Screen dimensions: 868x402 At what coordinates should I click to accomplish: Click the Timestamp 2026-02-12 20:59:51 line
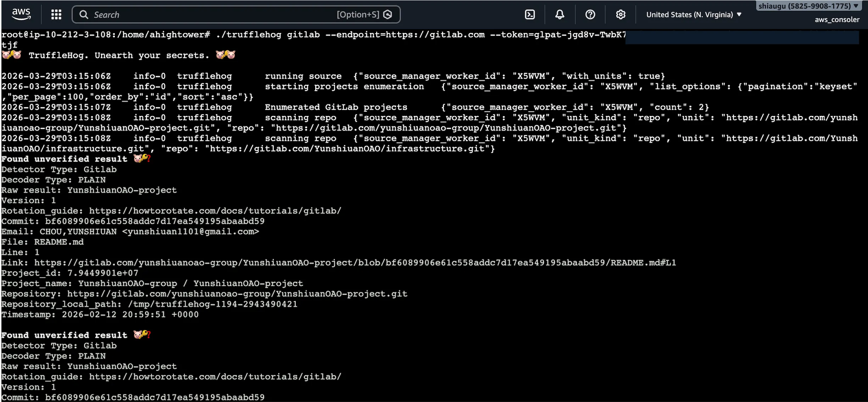(100, 314)
